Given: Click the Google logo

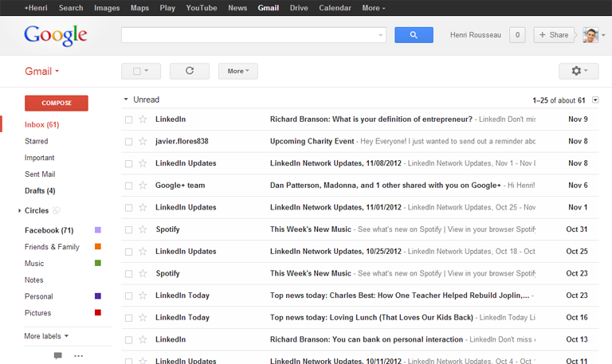Looking at the screenshot, I should click(x=56, y=36).
